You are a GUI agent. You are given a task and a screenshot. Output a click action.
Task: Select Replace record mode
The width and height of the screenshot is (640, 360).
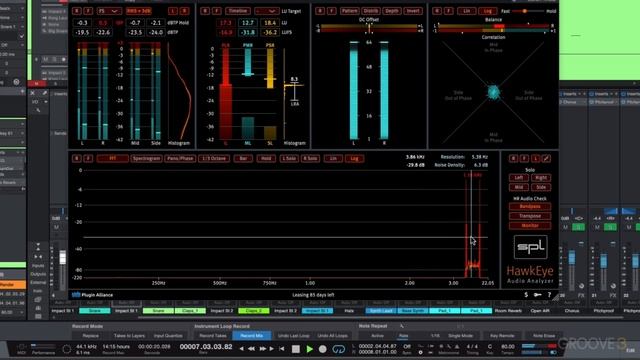click(91, 336)
